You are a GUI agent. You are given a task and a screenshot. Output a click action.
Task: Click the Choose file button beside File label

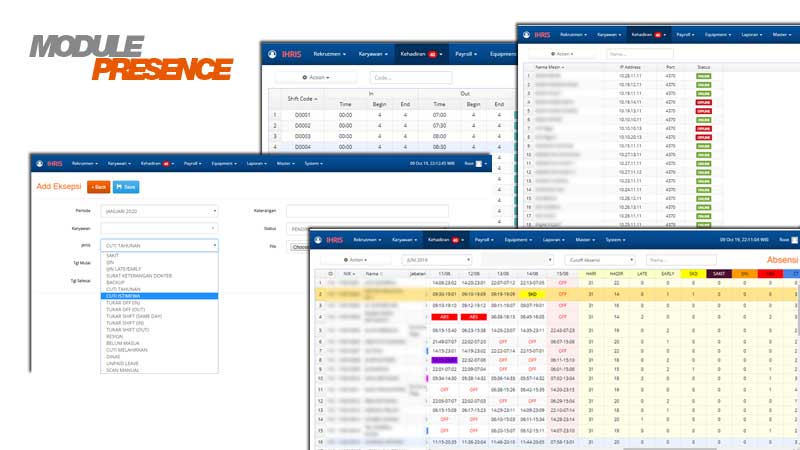click(x=300, y=247)
